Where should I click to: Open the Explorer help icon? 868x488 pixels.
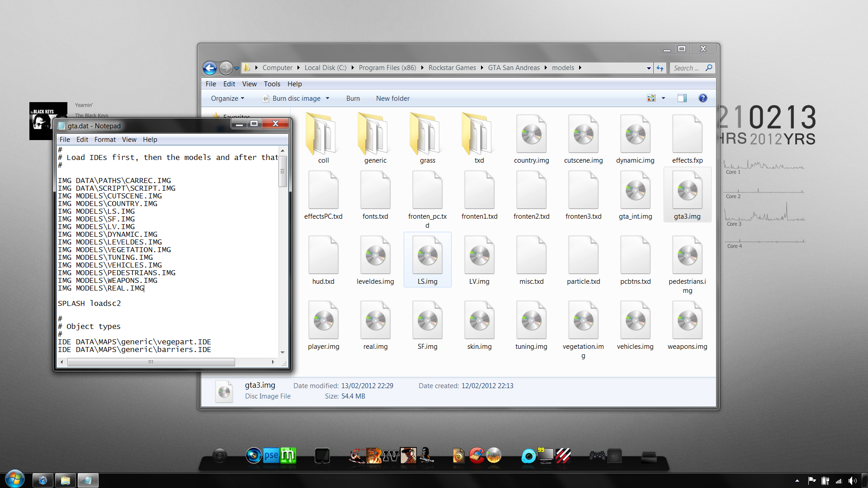(x=703, y=98)
